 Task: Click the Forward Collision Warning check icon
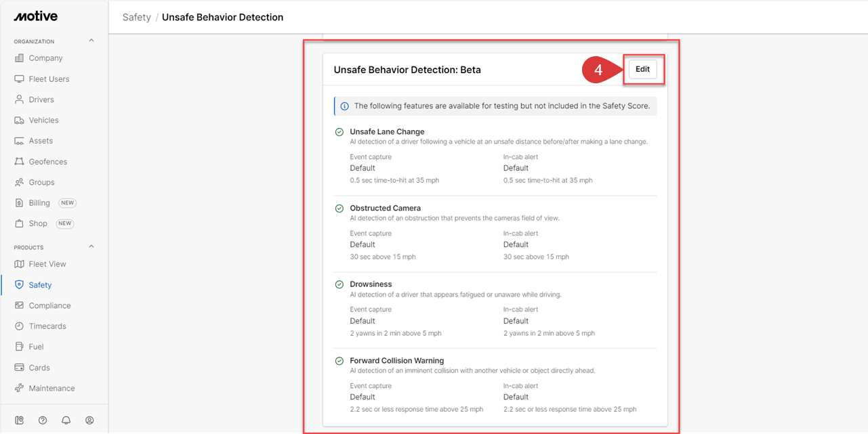(x=339, y=361)
